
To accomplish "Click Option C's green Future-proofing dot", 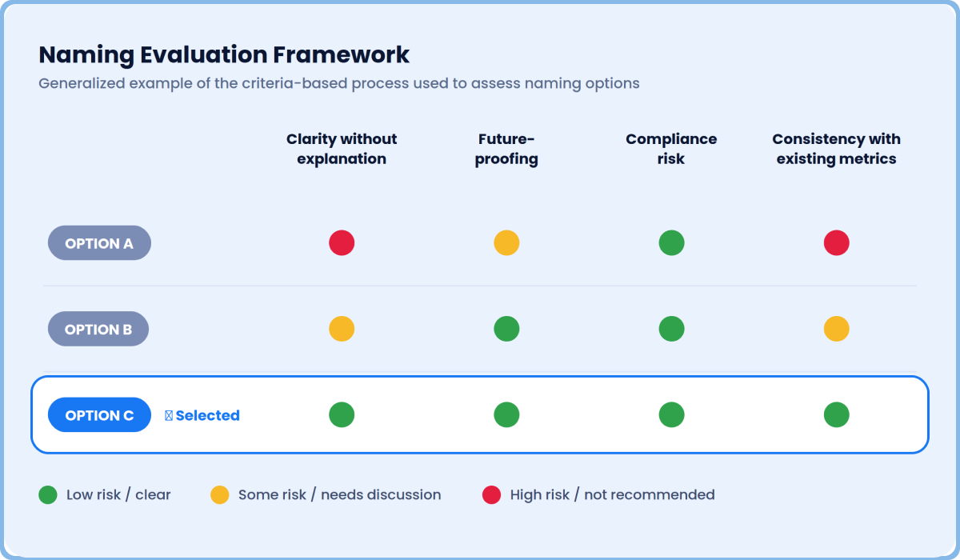I will 506,414.
